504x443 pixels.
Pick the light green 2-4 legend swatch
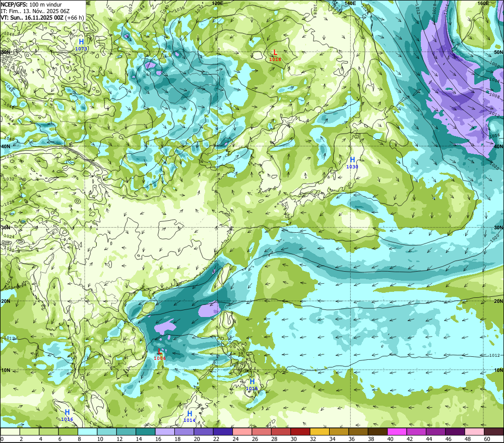point(29,432)
